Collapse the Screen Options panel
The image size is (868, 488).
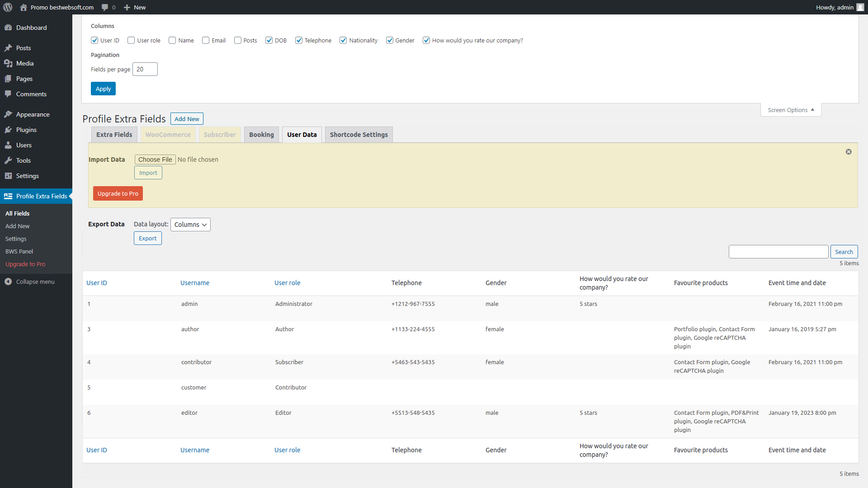tap(791, 110)
